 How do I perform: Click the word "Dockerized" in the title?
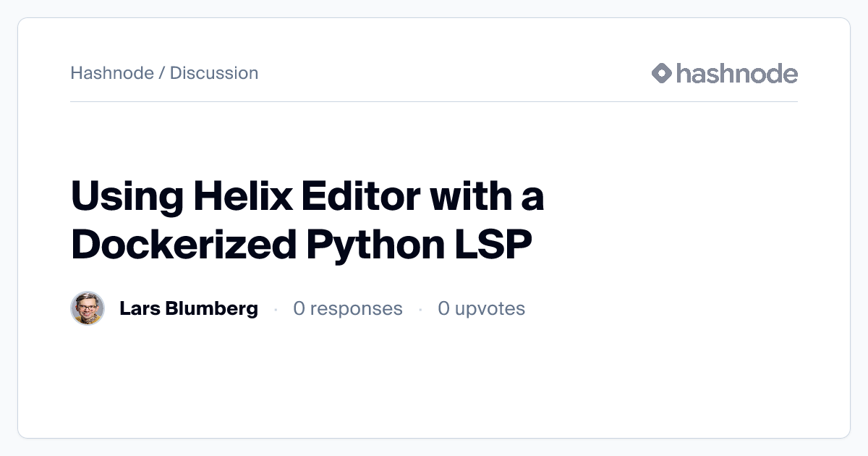(184, 245)
